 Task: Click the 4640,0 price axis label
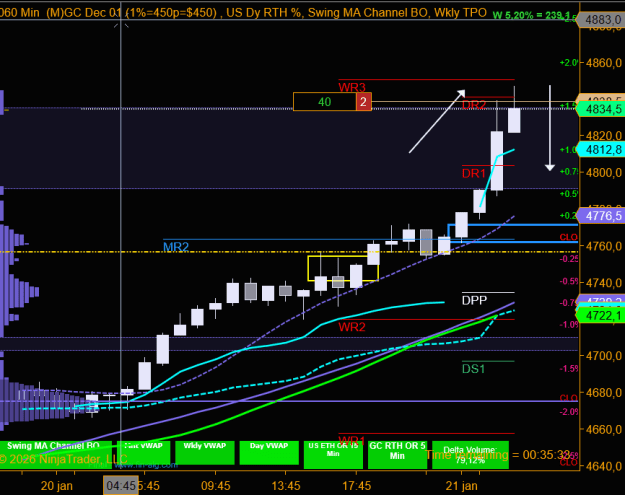[x=604, y=466]
